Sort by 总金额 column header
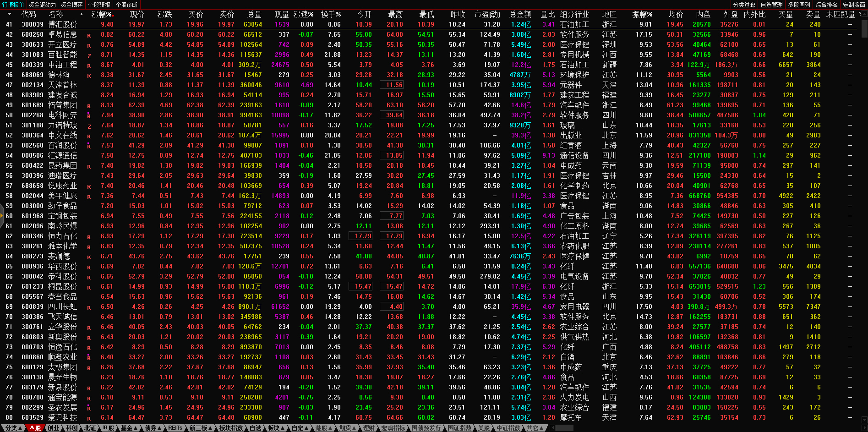 (520, 14)
